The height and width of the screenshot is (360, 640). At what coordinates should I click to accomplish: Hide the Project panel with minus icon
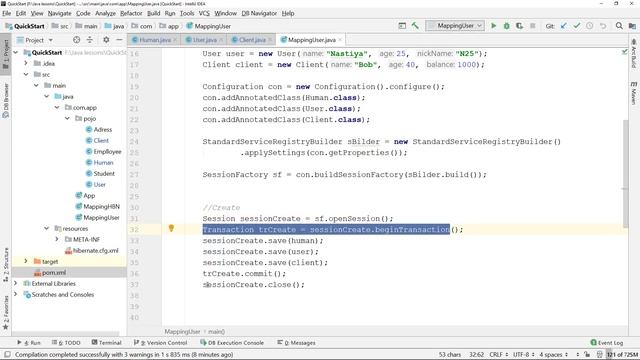[119, 40]
